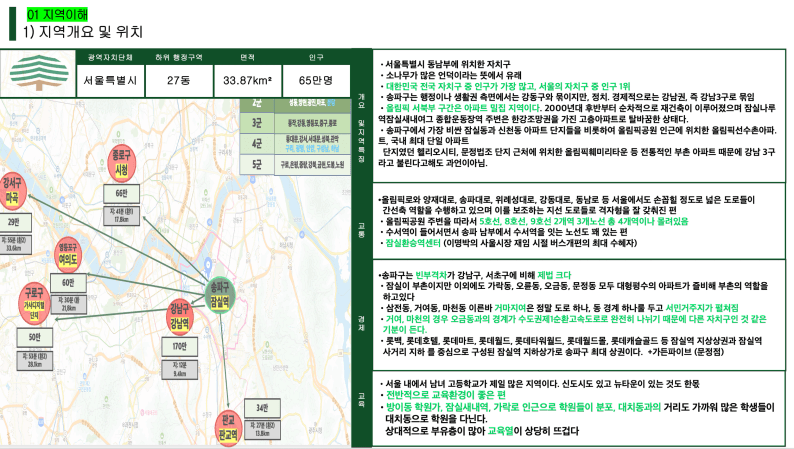This screenshot has height=449, width=794.
Task: Select the 판교 판교역 red circle marker
Action: (x=228, y=428)
